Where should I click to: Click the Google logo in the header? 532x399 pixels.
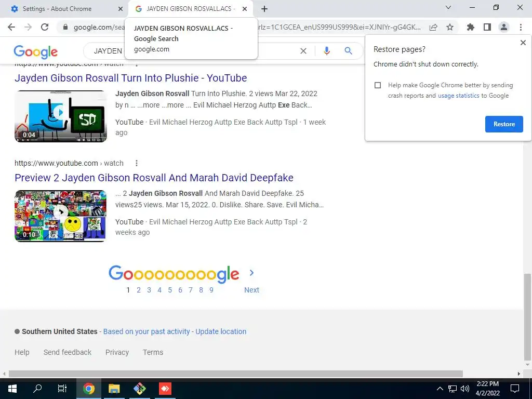click(x=36, y=51)
